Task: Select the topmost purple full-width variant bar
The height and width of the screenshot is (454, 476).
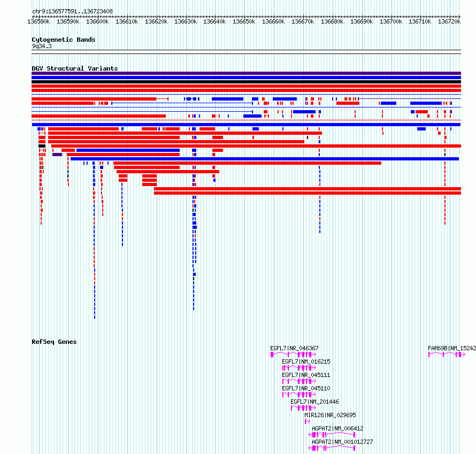Action: click(246, 73)
